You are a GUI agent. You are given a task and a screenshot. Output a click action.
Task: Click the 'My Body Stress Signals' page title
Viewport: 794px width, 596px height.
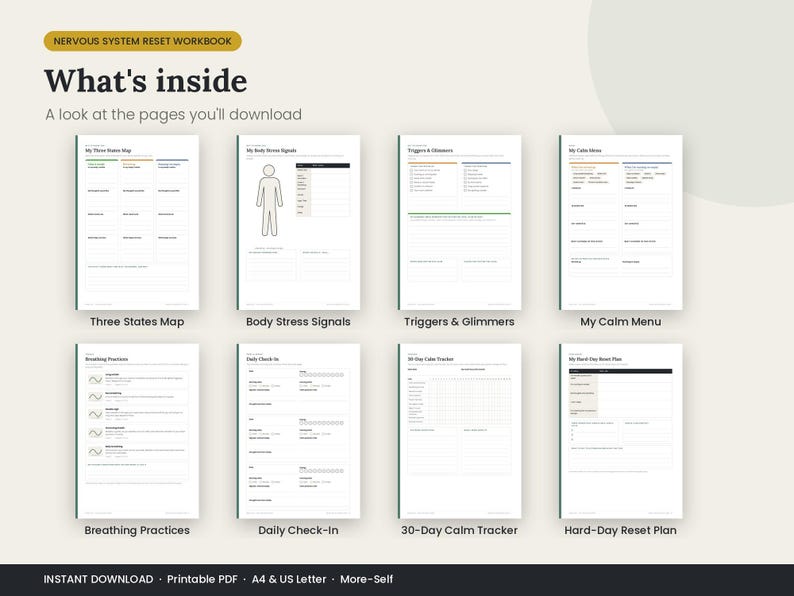coord(271,150)
